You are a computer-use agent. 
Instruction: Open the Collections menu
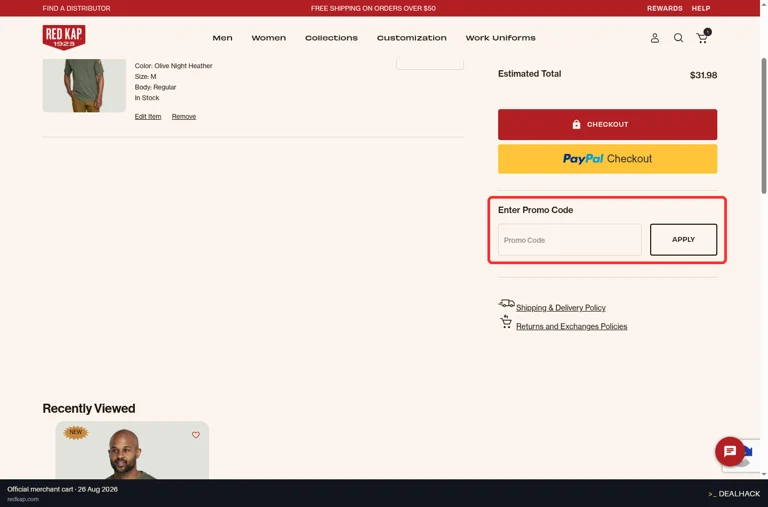pyautogui.click(x=331, y=38)
